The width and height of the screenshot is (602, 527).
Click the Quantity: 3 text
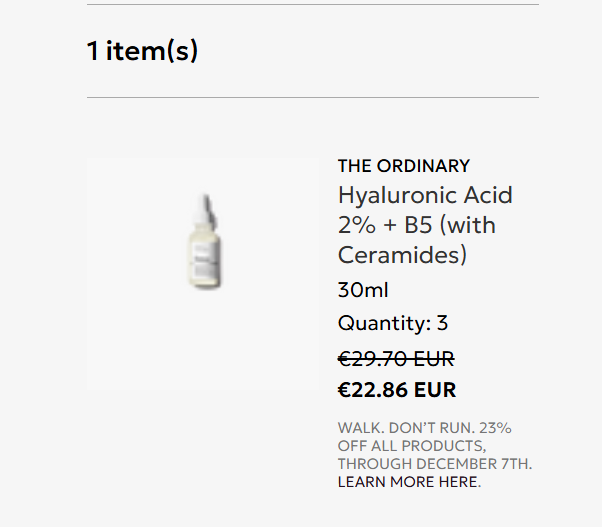click(392, 323)
